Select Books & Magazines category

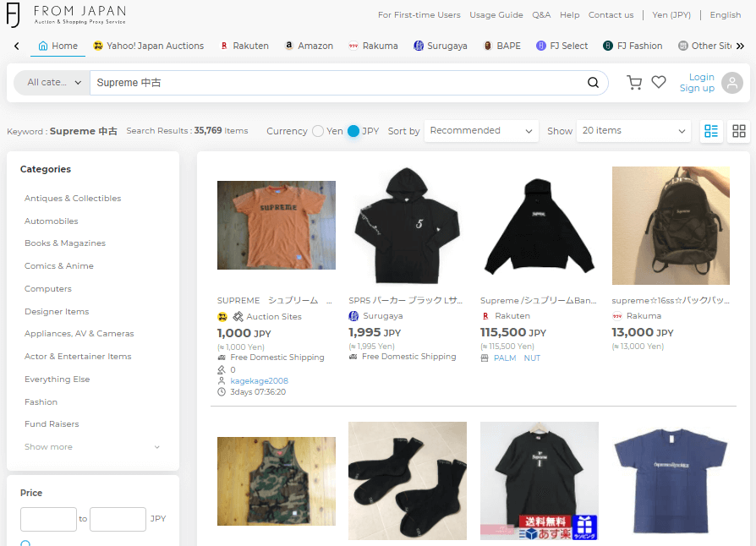pyautogui.click(x=65, y=243)
